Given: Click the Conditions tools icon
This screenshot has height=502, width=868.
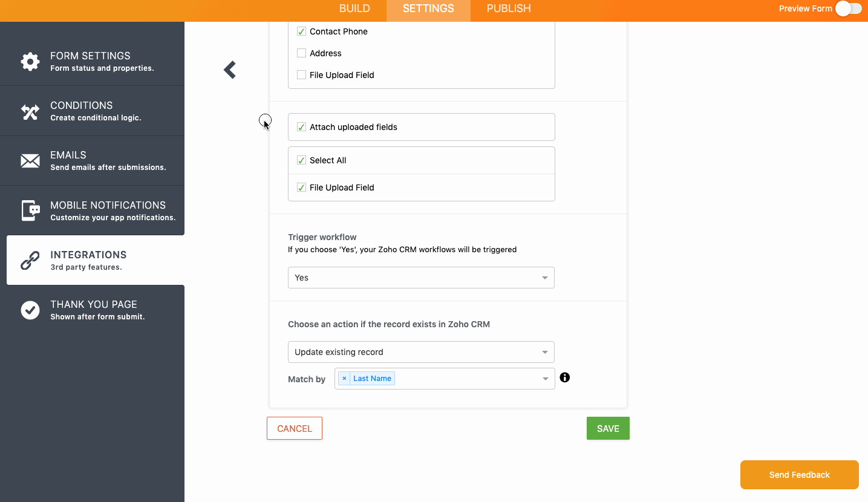Looking at the screenshot, I should [x=30, y=112].
